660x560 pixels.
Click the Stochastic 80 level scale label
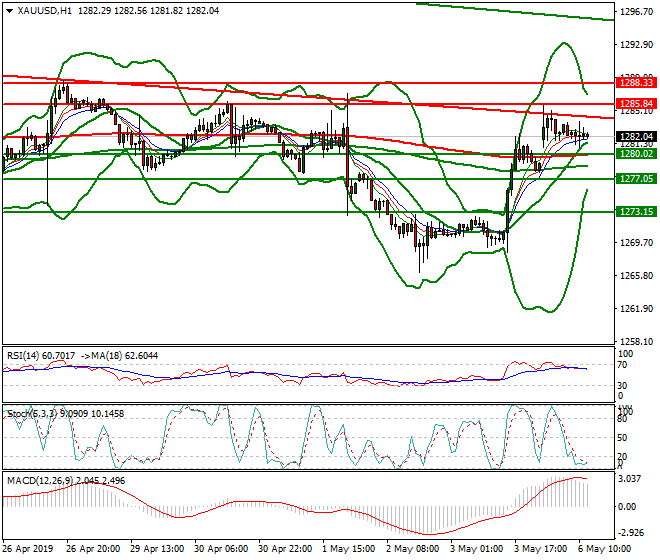622,419
